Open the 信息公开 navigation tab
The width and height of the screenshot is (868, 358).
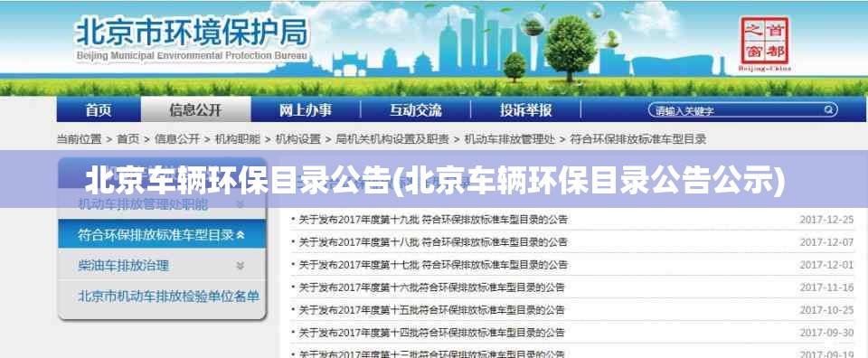pos(195,109)
